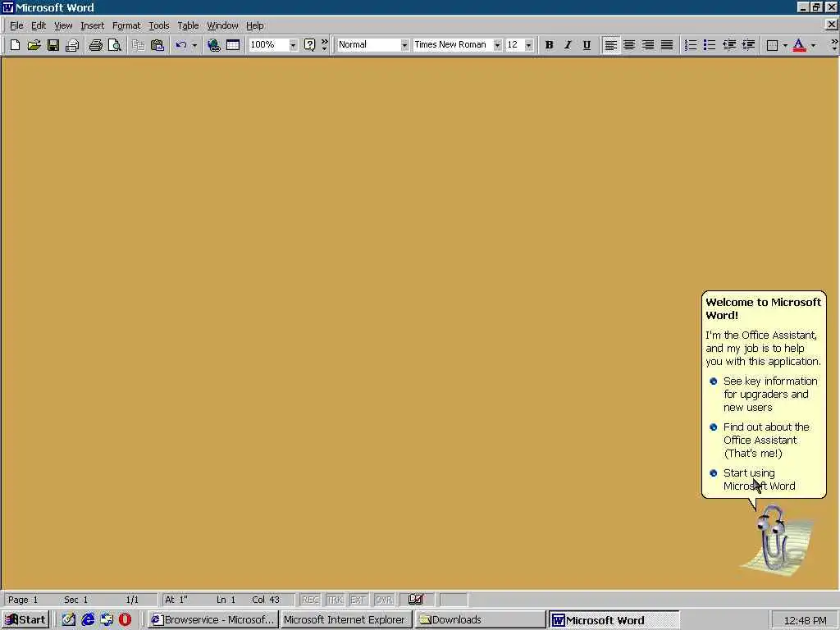The width and height of the screenshot is (840, 630).
Task: Open the Normal style dropdown
Action: pyautogui.click(x=404, y=45)
